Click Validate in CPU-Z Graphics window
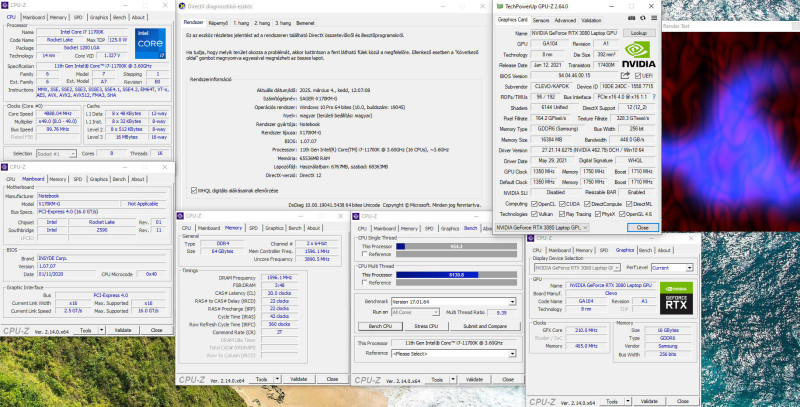The height and width of the screenshot is (407, 800). (649, 401)
